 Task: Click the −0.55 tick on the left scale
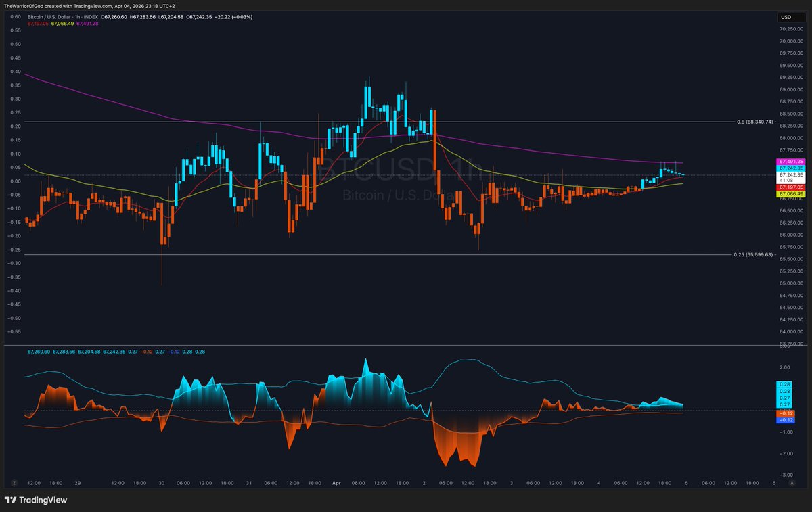(x=14, y=331)
